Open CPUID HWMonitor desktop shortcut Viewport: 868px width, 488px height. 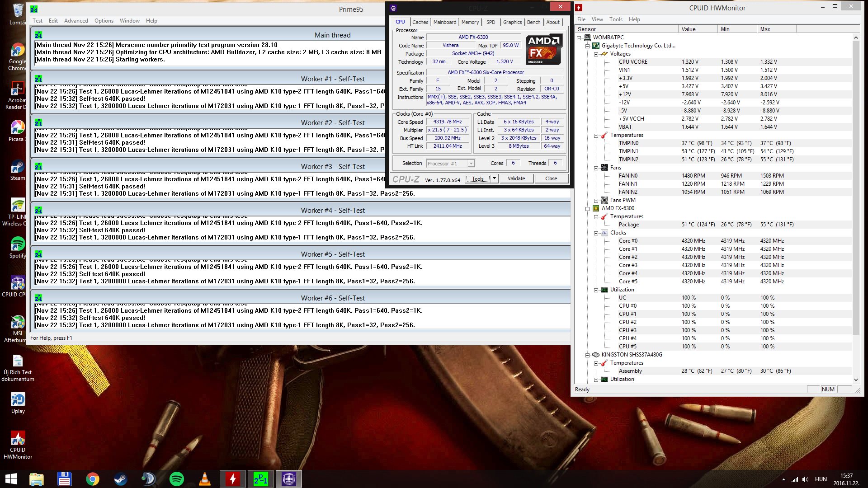tap(18, 445)
